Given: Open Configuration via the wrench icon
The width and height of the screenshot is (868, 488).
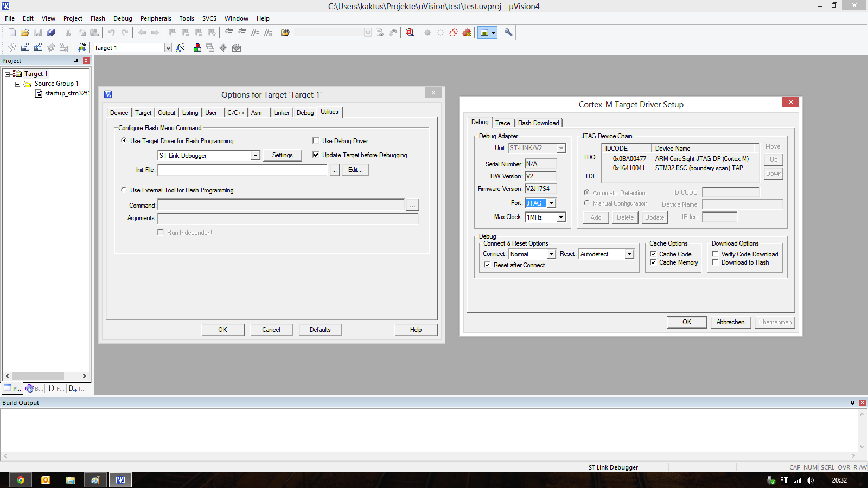Looking at the screenshot, I should pyautogui.click(x=508, y=33).
